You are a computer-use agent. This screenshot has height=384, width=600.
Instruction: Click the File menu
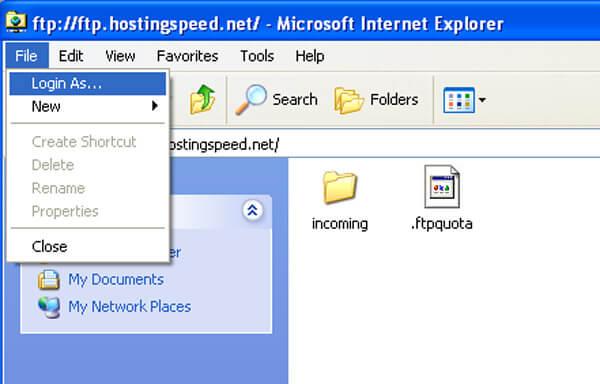[x=26, y=56]
